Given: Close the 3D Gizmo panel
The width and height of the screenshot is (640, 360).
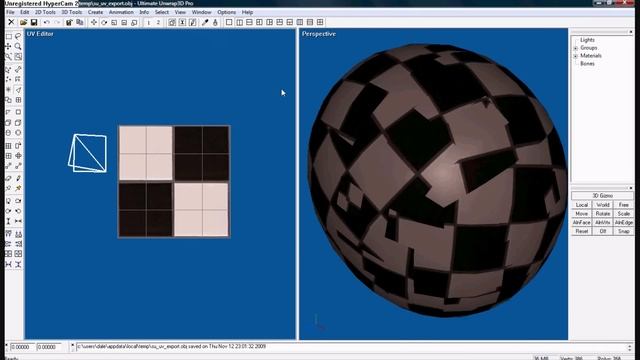Looking at the screenshot, I should (631, 188).
